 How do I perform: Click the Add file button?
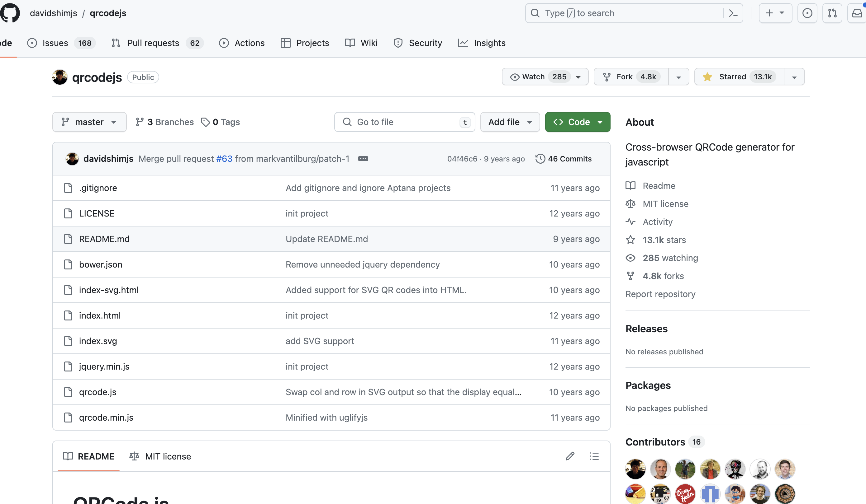(x=509, y=122)
